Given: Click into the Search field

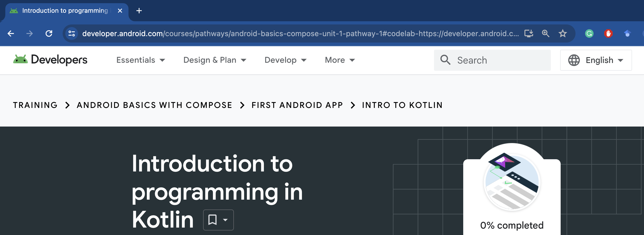Looking at the screenshot, I should tap(492, 60).
